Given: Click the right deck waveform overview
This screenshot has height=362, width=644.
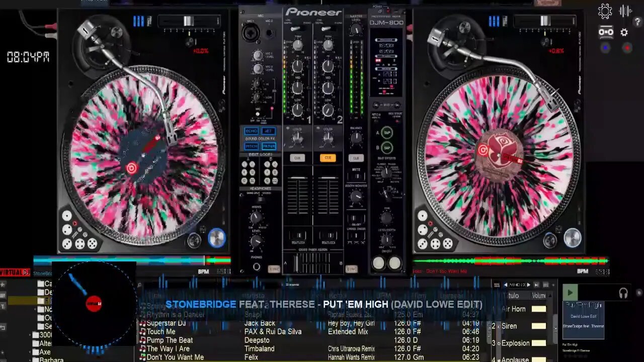Looking at the screenshot, I should click(x=511, y=260).
